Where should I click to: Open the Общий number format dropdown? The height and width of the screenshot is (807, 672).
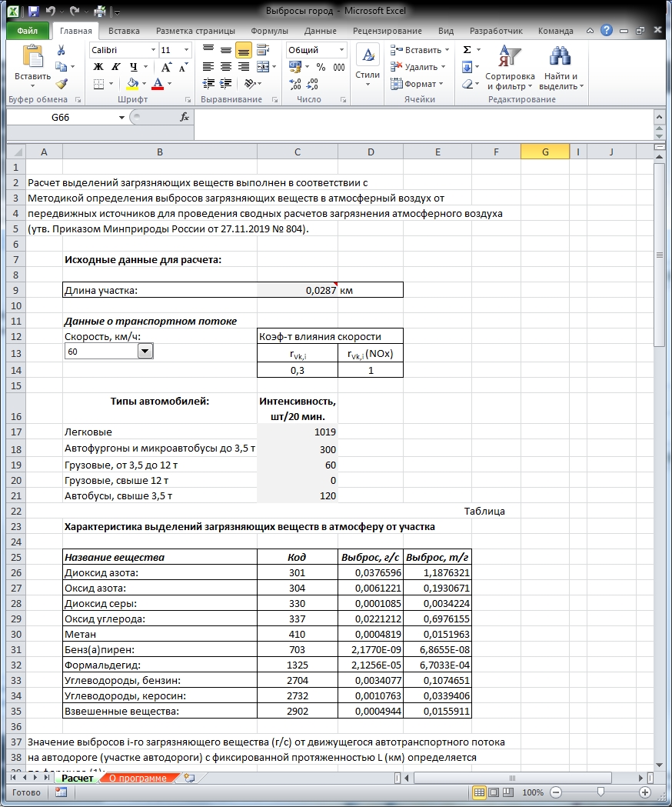[341, 50]
